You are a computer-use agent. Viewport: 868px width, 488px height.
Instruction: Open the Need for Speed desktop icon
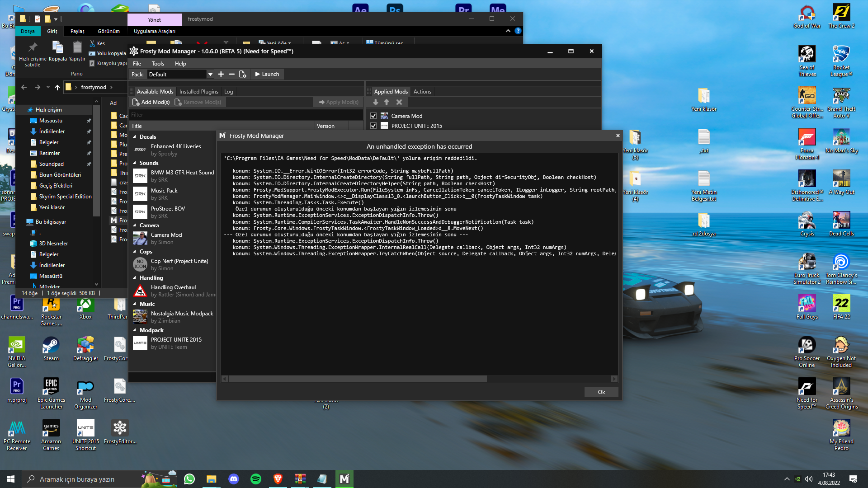coord(807,394)
